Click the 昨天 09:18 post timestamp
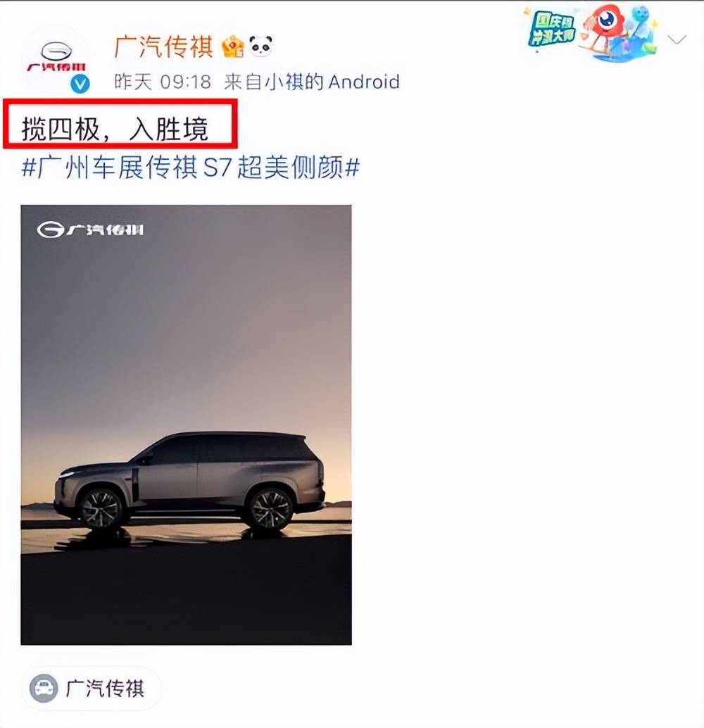The image size is (704, 728). point(163,82)
